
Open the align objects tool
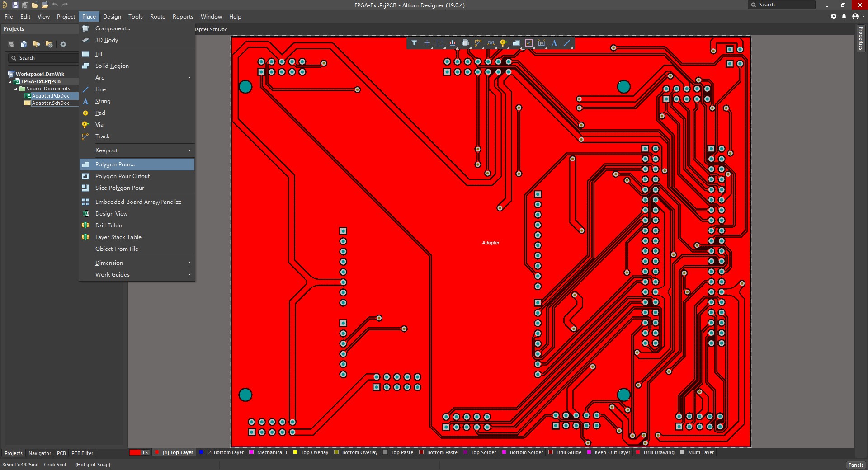pos(453,43)
